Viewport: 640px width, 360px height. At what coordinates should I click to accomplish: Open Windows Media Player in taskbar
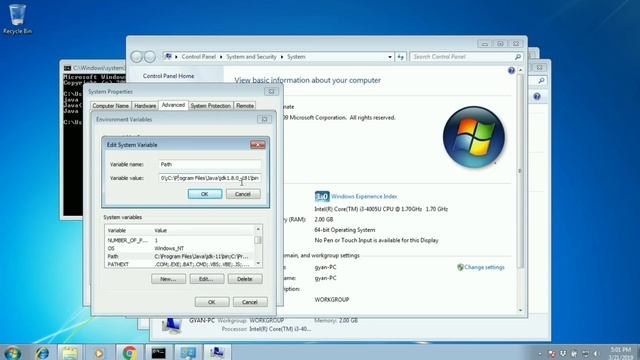[99, 353]
